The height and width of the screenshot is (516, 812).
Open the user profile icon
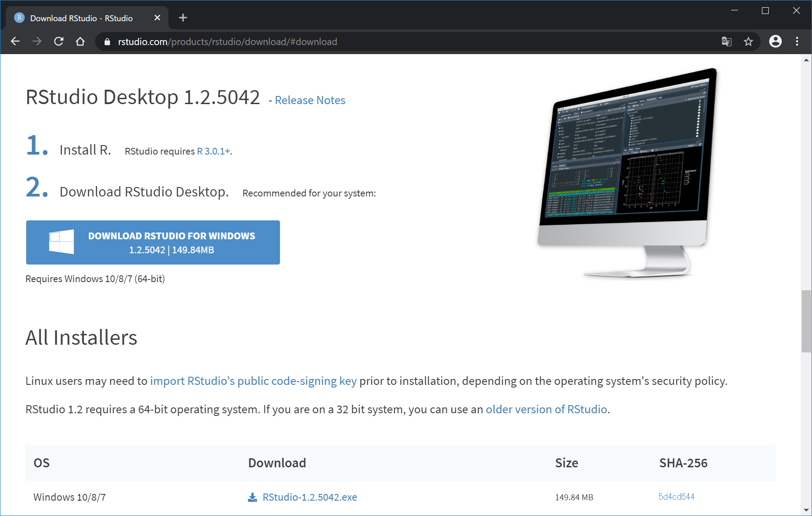tap(775, 41)
